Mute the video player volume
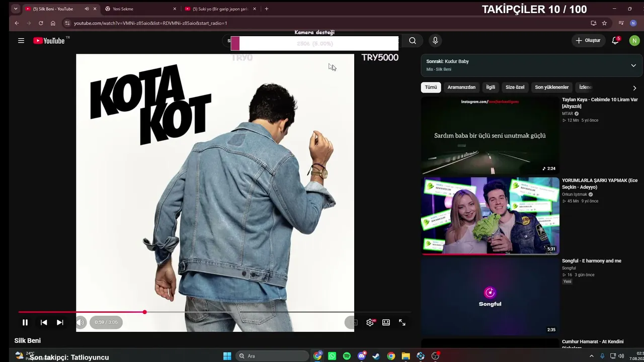Viewport: 644px width, 362px height. (80, 322)
